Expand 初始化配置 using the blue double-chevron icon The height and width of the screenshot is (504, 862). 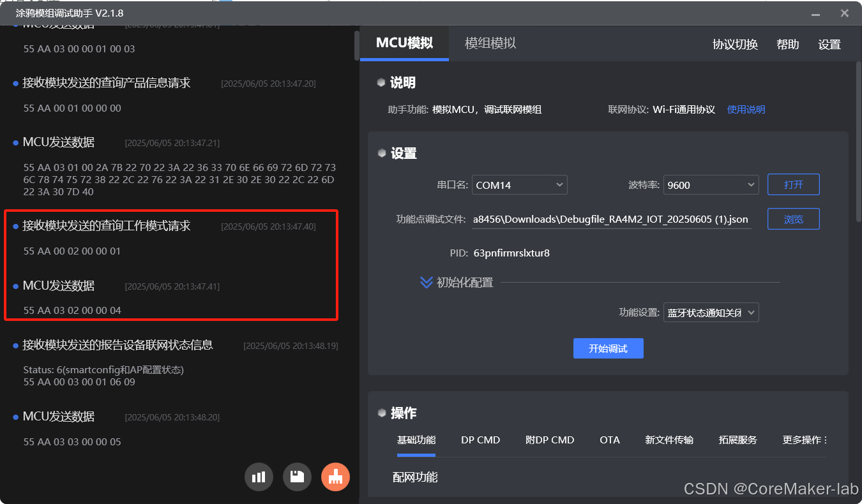tap(427, 282)
